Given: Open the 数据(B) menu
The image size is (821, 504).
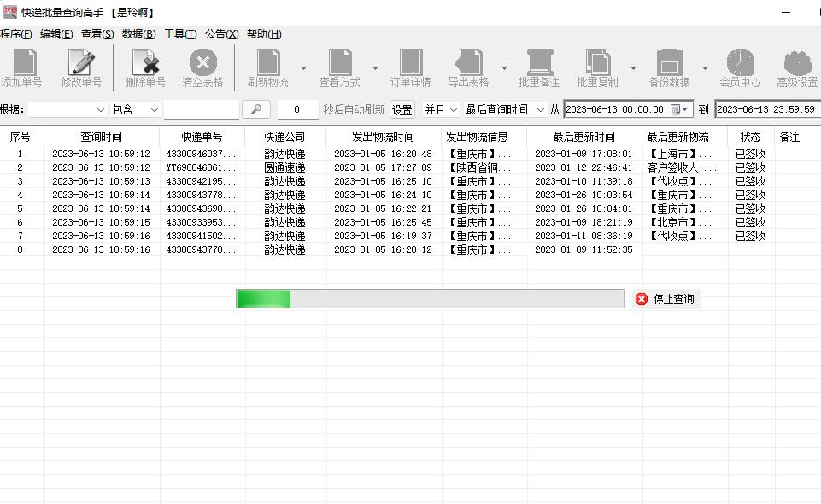Looking at the screenshot, I should (140, 33).
